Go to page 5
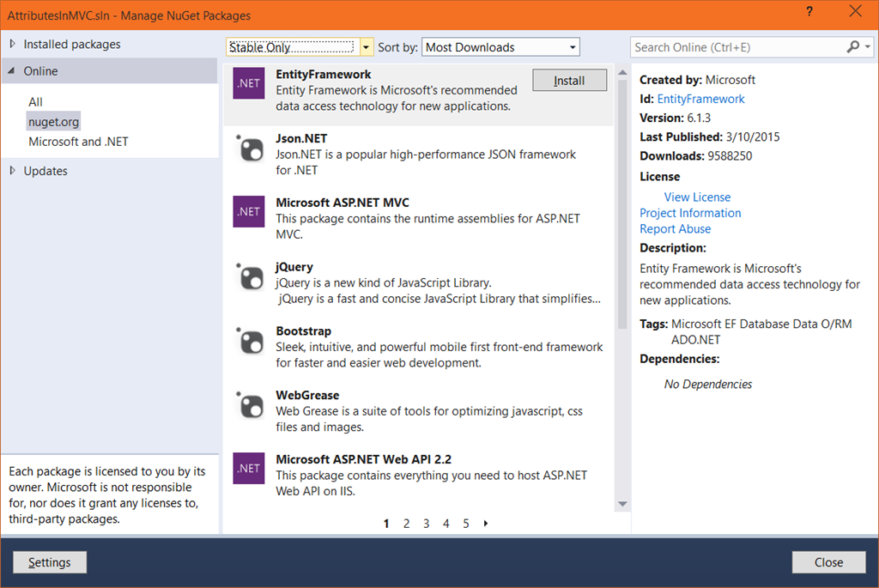879x588 pixels. click(x=466, y=524)
